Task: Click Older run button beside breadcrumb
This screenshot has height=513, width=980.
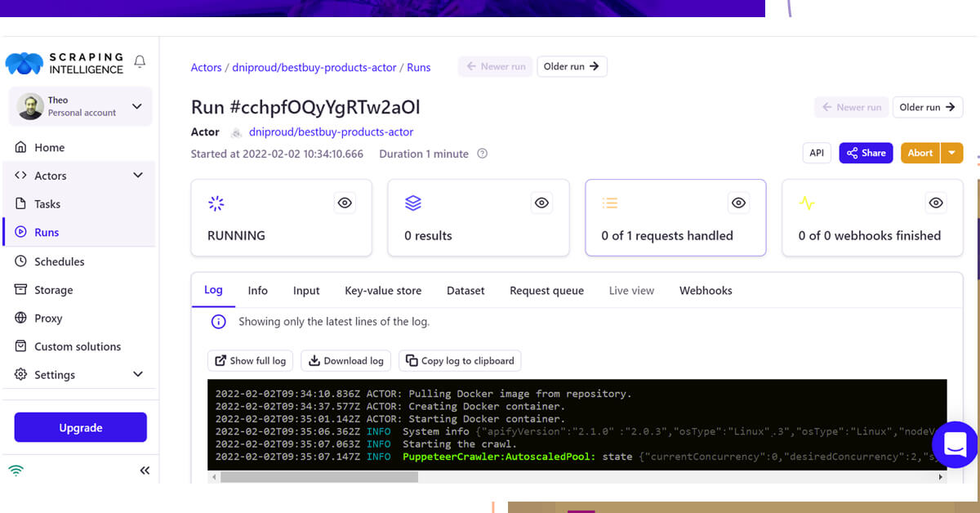Action: [x=572, y=67]
